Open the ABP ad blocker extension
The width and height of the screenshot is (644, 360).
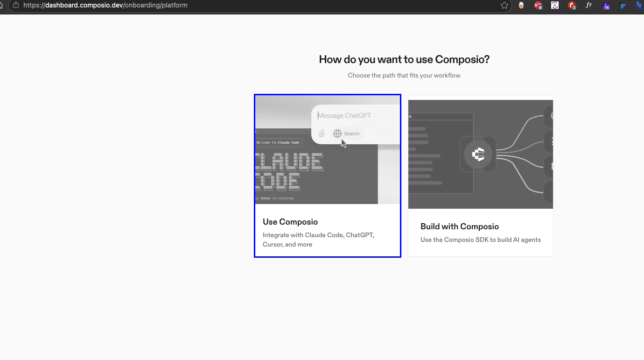[x=538, y=6]
